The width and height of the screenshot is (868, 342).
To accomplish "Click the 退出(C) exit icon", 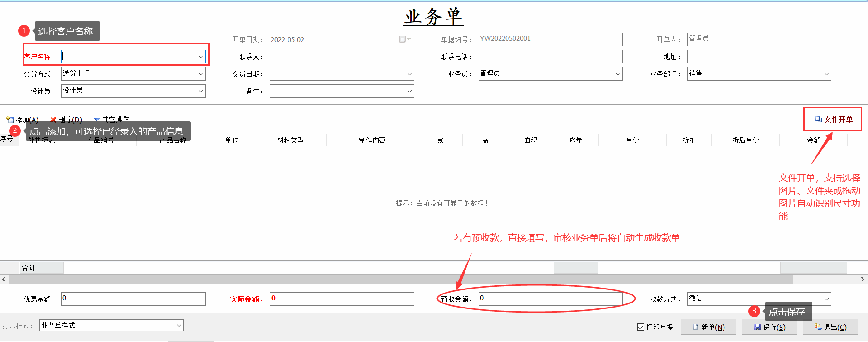I will tap(818, 327).
